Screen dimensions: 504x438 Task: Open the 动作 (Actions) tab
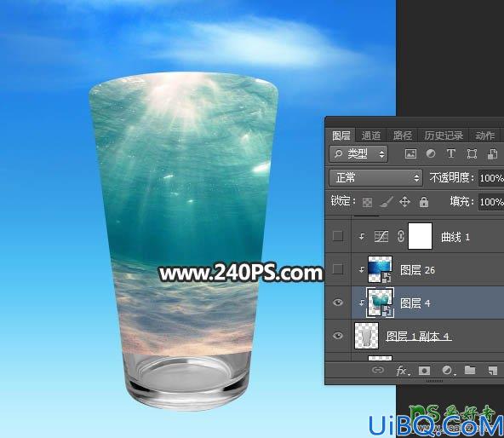[x=484, y=135]
